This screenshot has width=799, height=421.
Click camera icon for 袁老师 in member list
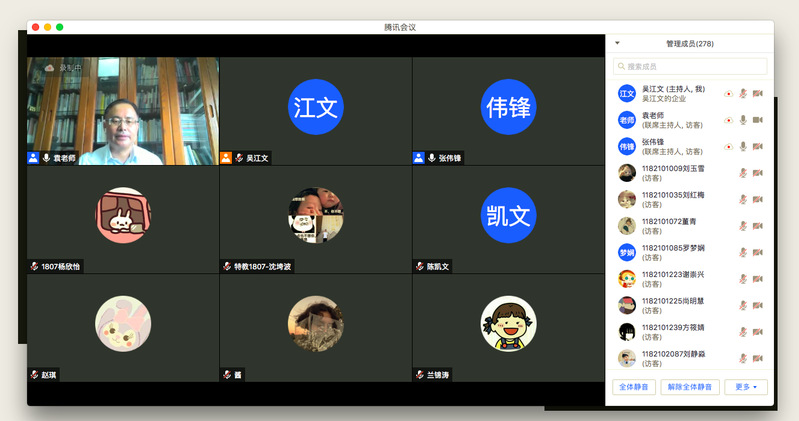(x=757, y=120)
